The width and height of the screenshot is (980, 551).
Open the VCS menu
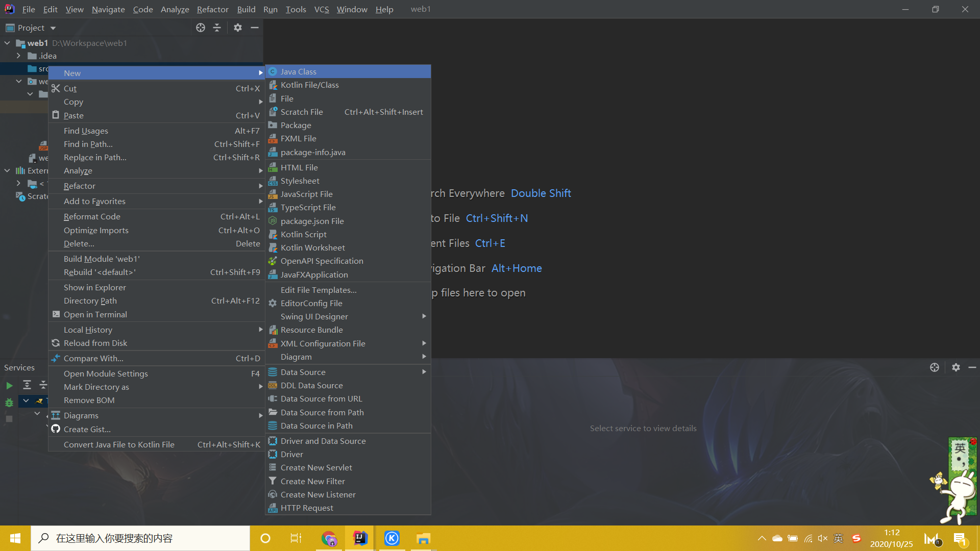[322, 9]
